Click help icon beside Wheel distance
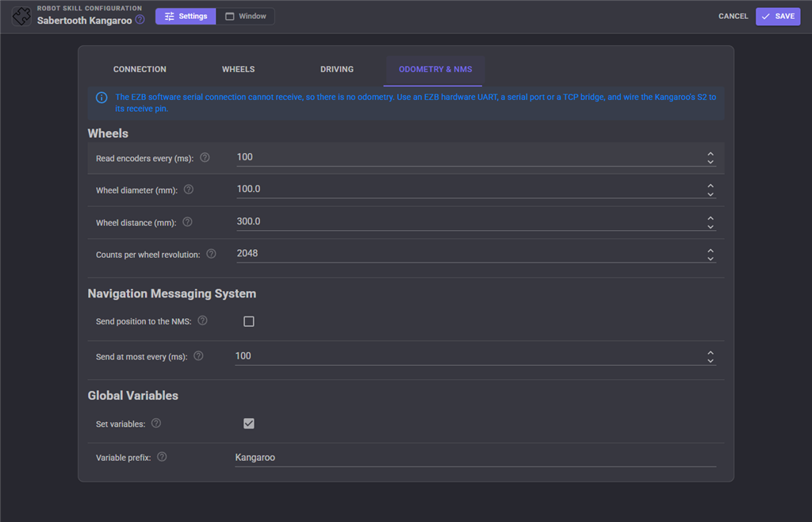The width and height of the screenshot is (812, 522). coord(187,221)
